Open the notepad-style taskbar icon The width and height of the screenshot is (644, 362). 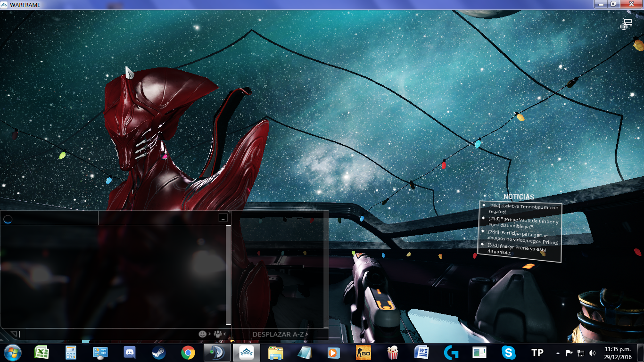[305, 353]
